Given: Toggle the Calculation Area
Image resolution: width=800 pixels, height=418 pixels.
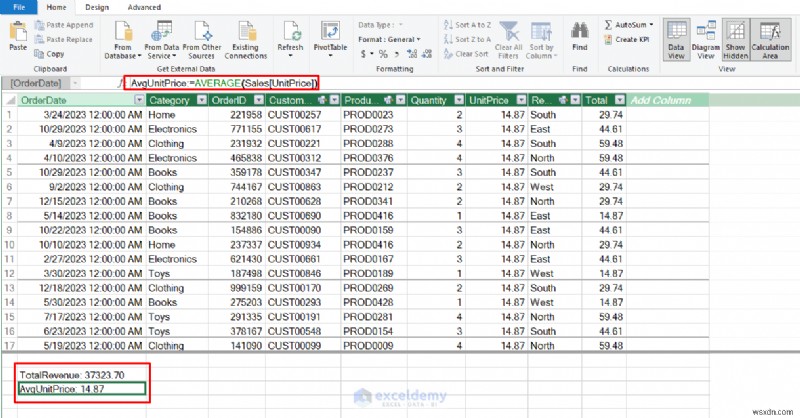Looking at the screenshot, I should (770, 40).
